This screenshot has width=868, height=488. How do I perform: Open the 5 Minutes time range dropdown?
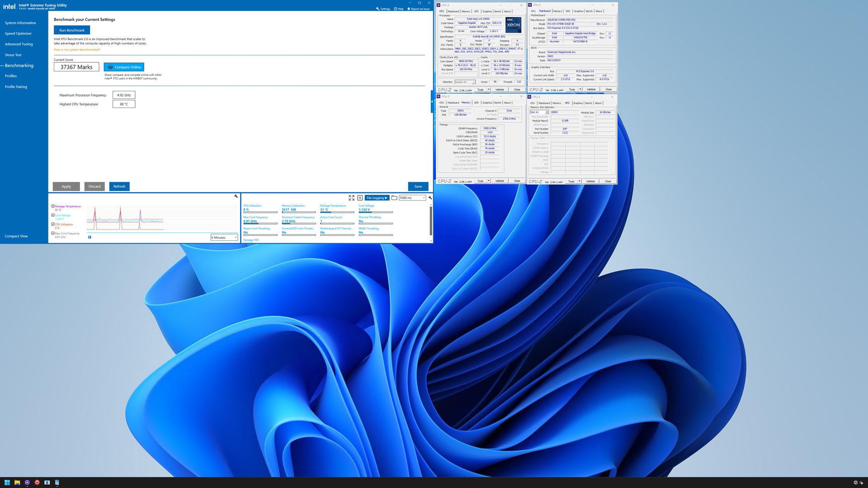point(224,237)
